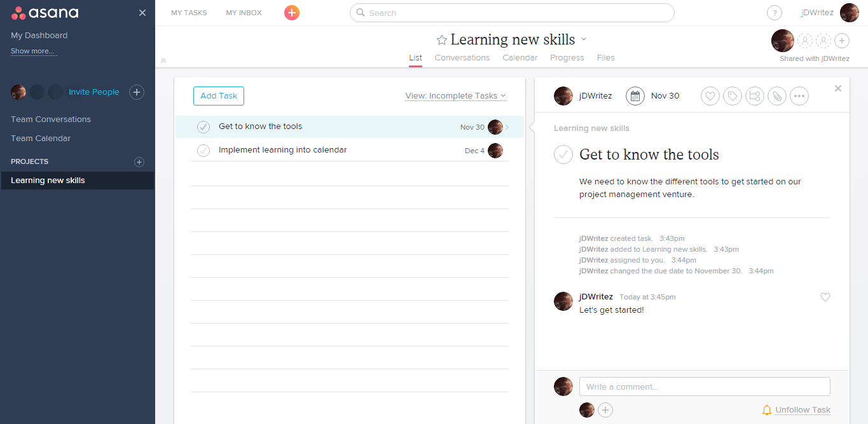Click the Get to know the tools title in pane

point(649,154)
